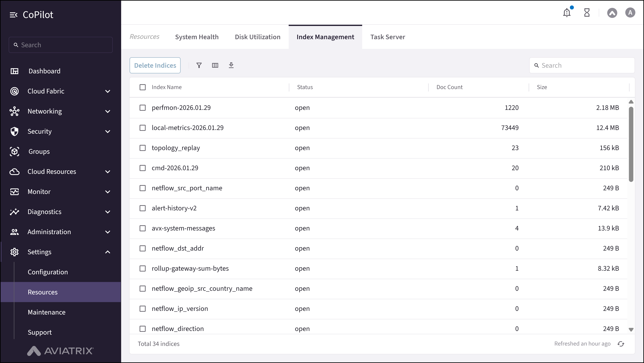The width and height of the screenshot is (644, 363).
Task: Open notifications bell icon
Action: pos(567,13)
